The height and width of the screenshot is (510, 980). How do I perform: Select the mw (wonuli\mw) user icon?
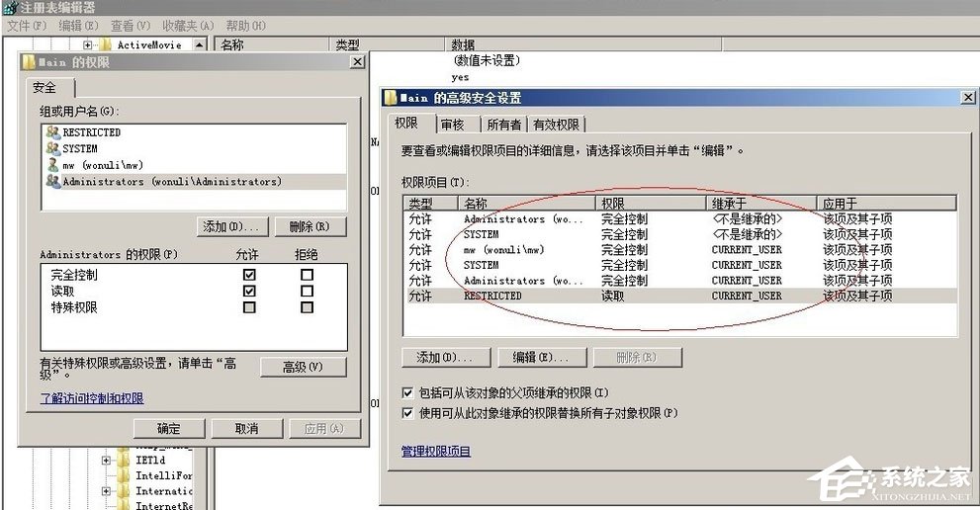click(52, 165)
